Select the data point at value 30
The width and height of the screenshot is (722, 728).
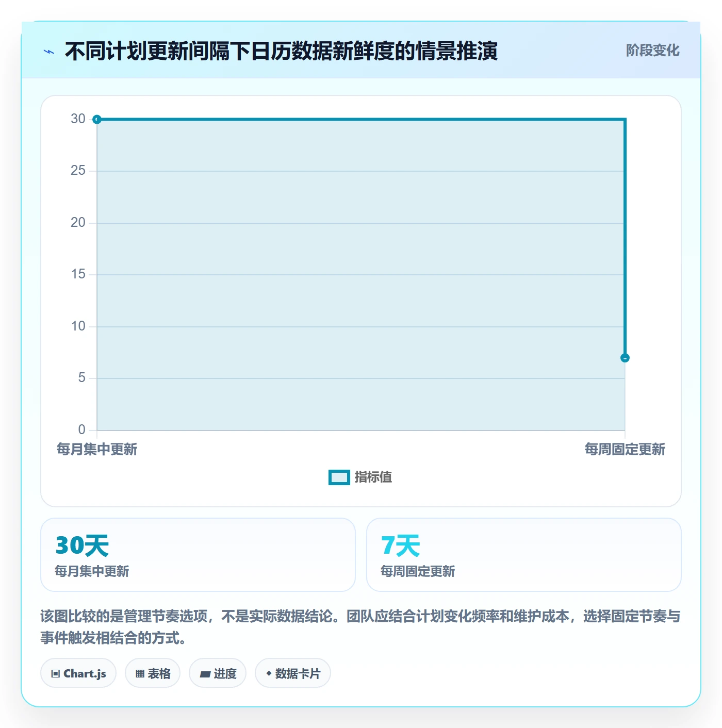coord(97,120)
